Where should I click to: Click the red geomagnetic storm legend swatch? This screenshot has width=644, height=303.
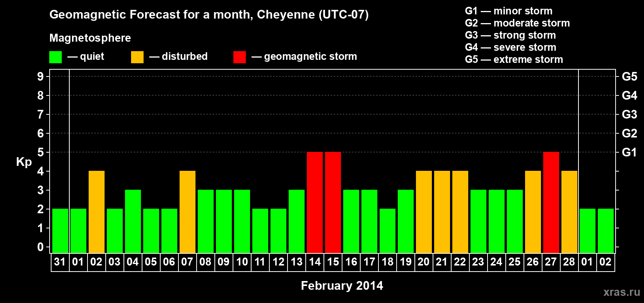pos(239,57)
